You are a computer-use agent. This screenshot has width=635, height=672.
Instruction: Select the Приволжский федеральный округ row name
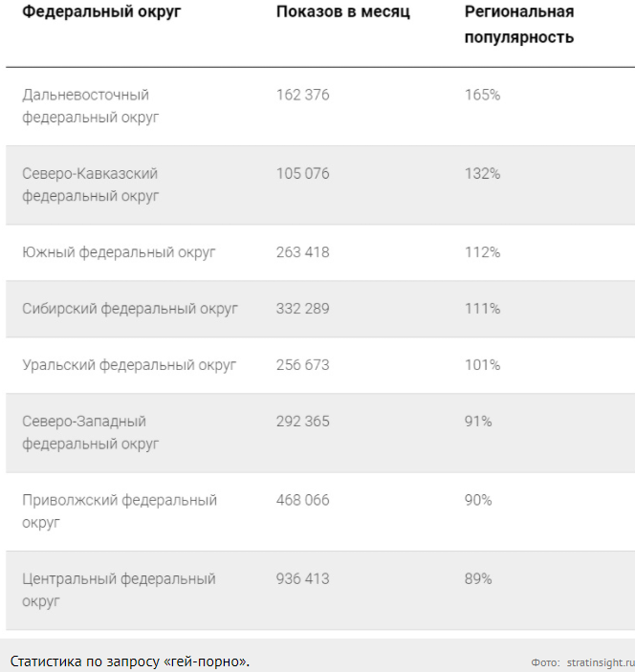click(x=120, y=510)
